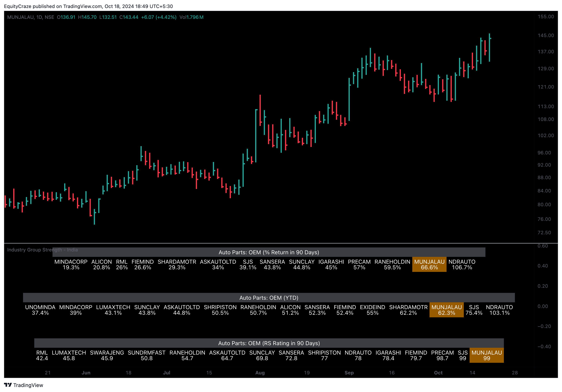Click SHARDAMOTR 62.2% in YTD row
The image size is (562, 392).
click(408, 310)
